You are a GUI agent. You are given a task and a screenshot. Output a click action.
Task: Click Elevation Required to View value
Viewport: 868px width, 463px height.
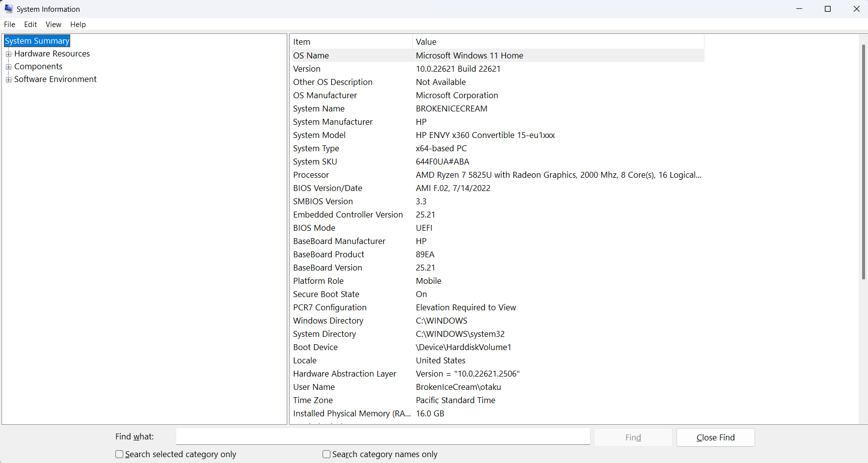pyautogui.click(x=466, y=307)
